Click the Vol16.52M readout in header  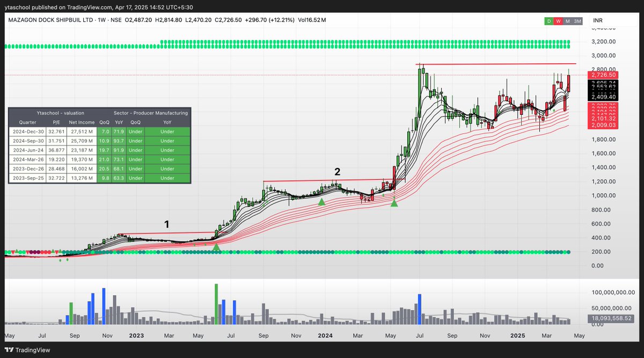tap(311, 20)
